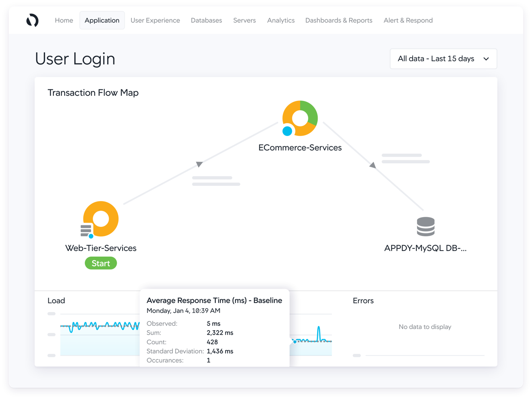532x399 pixels.
Task: Click the Observed 5 ms value
Action: coord(213,323)
